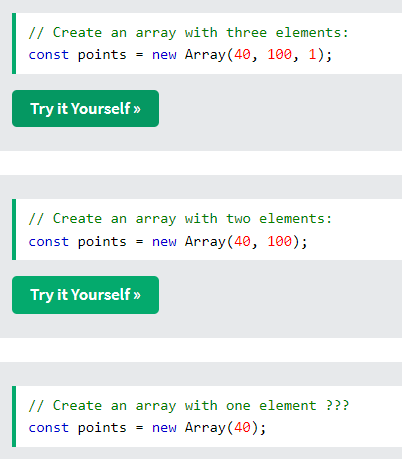Click the word Array in first example
Image resolution: width=402 pixels, height=459 pixels.
coord(205,55)
